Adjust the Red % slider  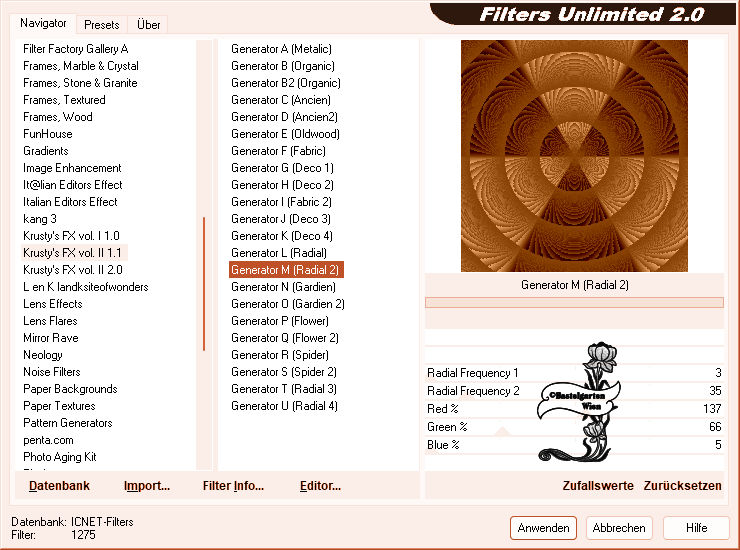(574, 408)
